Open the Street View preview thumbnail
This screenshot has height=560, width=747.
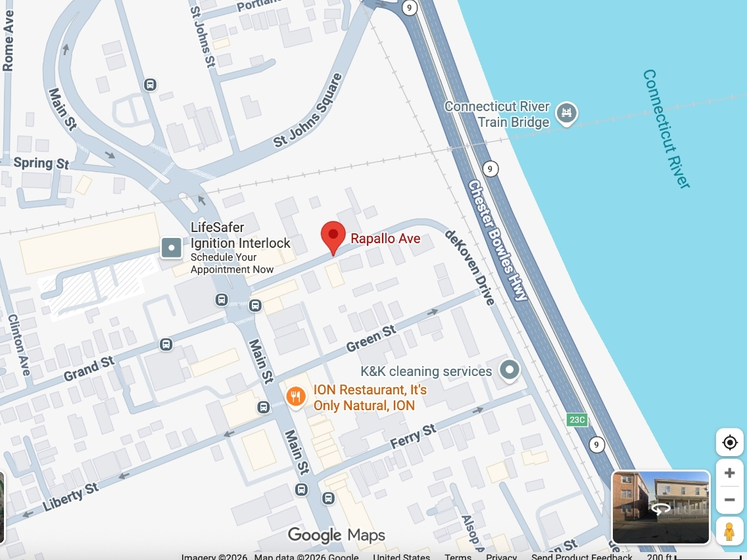(x=661, y=507)
